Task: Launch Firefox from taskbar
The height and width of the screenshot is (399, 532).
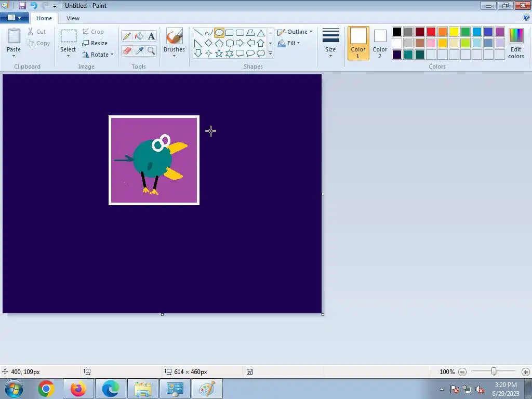Action: pyautogui.click(x=78, y=389)
